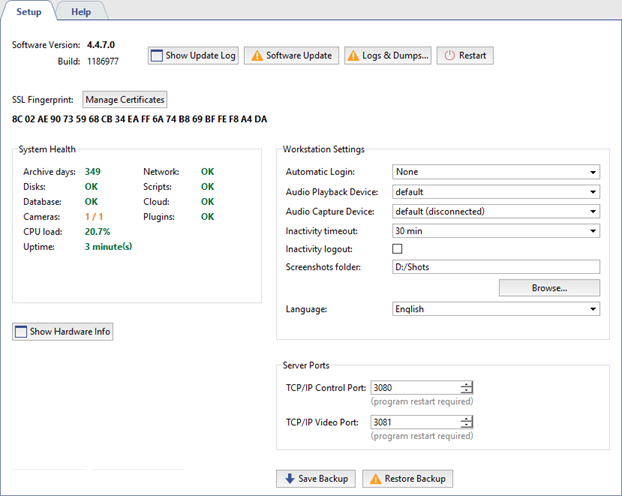The image size is (622, 496).
Task: Decrease the TCP/IP Video Port value
Action: tap(466, 426)
